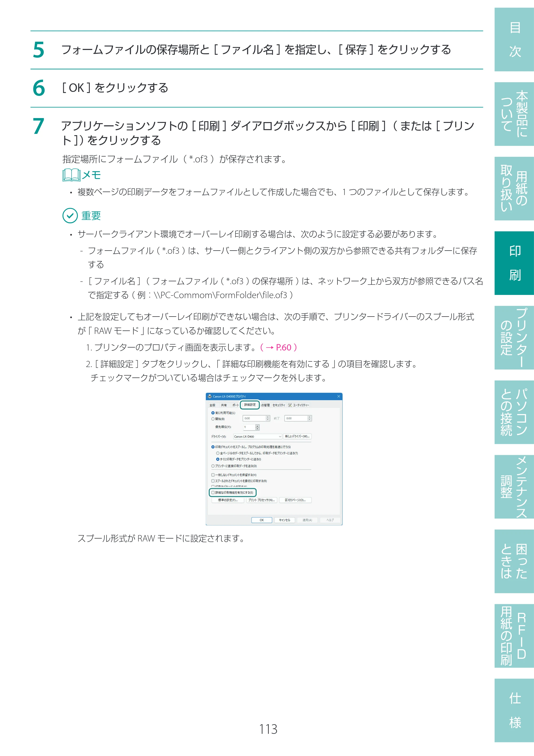Click the 新しいドライバー(W)... button
Screen dimensions: 534x756
click(297, 437)
